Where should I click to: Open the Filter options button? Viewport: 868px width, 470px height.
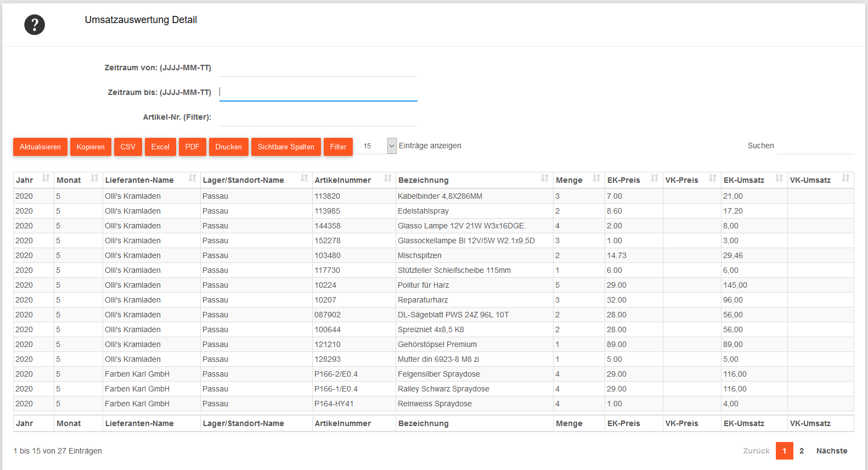(x=338, y=147)
